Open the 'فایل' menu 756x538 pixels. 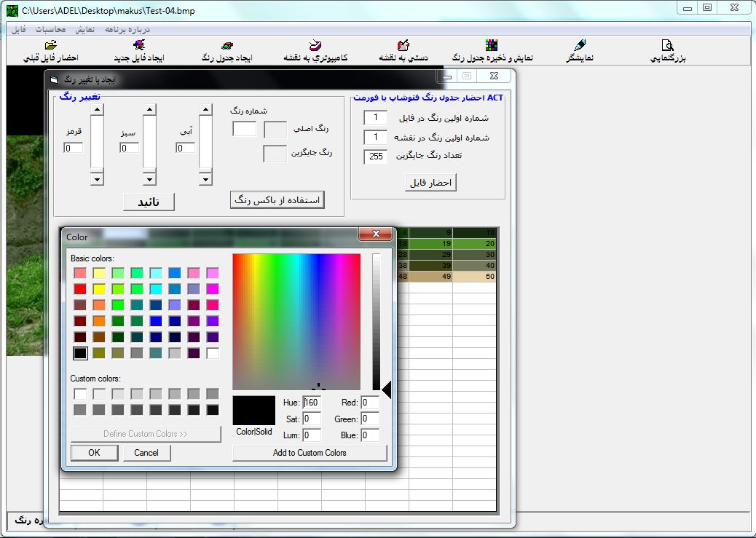coord(18,30)
